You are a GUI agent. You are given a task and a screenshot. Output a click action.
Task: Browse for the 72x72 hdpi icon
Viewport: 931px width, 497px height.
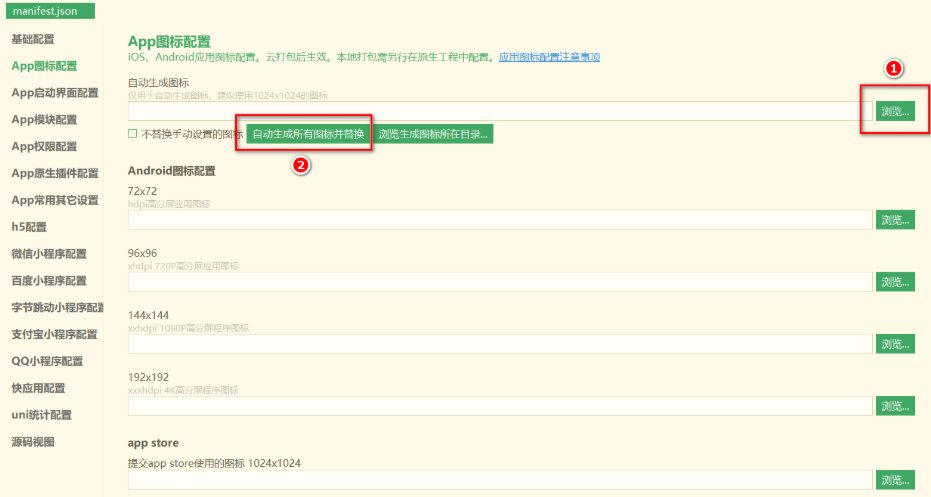click(x=895, y=220)
